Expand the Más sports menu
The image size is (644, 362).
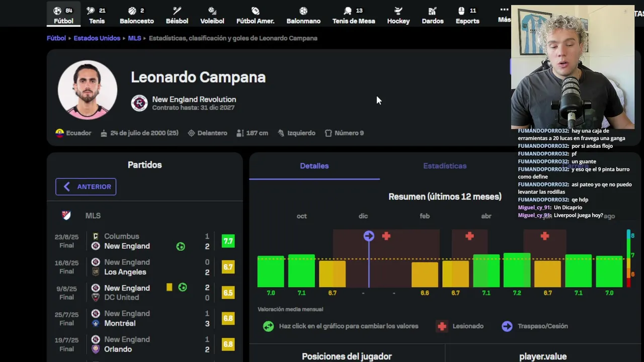504,15
